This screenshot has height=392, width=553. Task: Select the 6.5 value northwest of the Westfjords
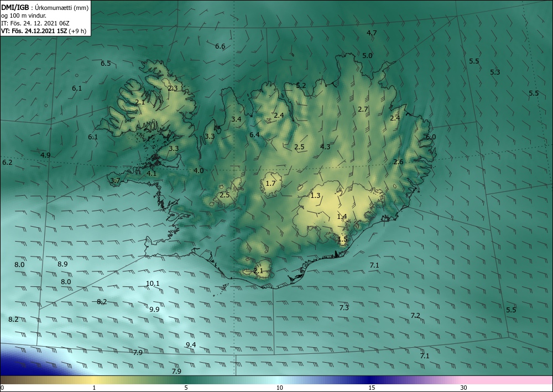pos(106,64)
